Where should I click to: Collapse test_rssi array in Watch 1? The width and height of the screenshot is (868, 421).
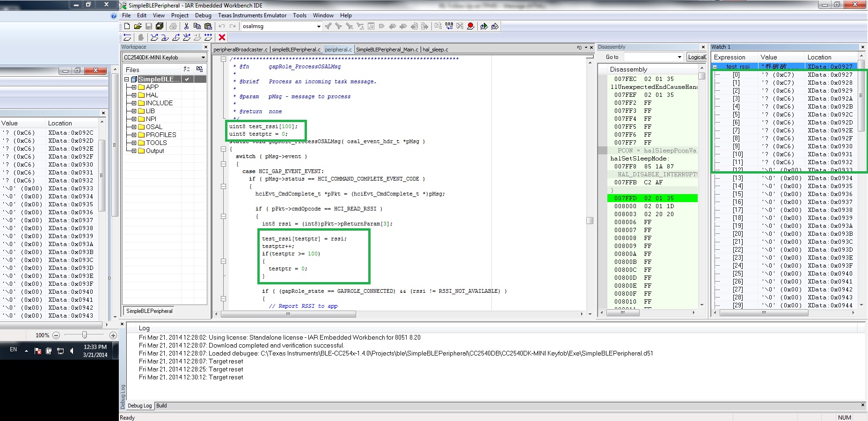pyautogui.click(x=715, y=67)
